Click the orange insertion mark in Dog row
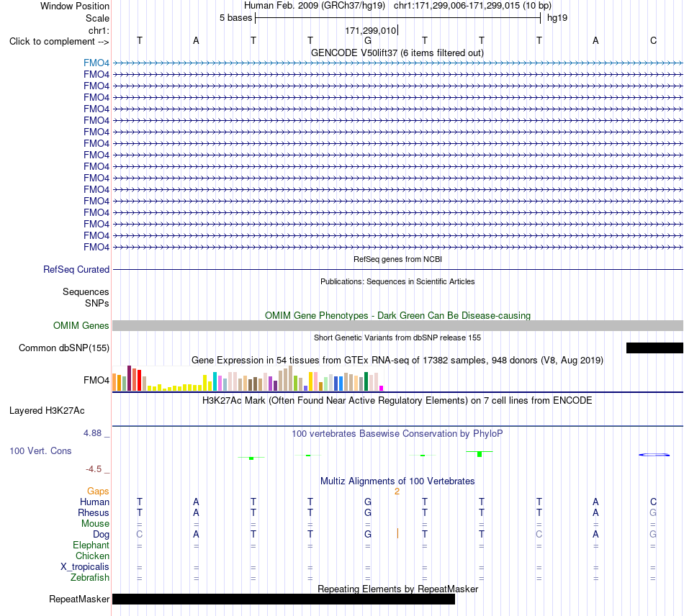Image resolution: width=684 pixels, height=616 pixels. click(x=397, y=534)
